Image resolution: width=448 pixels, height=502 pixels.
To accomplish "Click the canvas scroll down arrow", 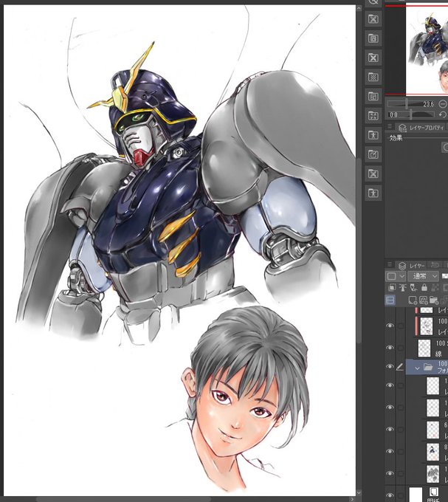I will (359, 492).
